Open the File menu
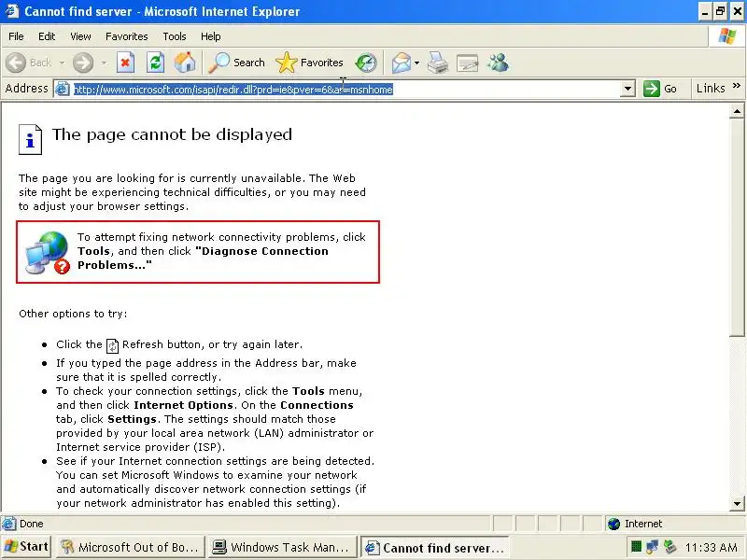Viewport: 747px width, 560px height. pos(16,36)
